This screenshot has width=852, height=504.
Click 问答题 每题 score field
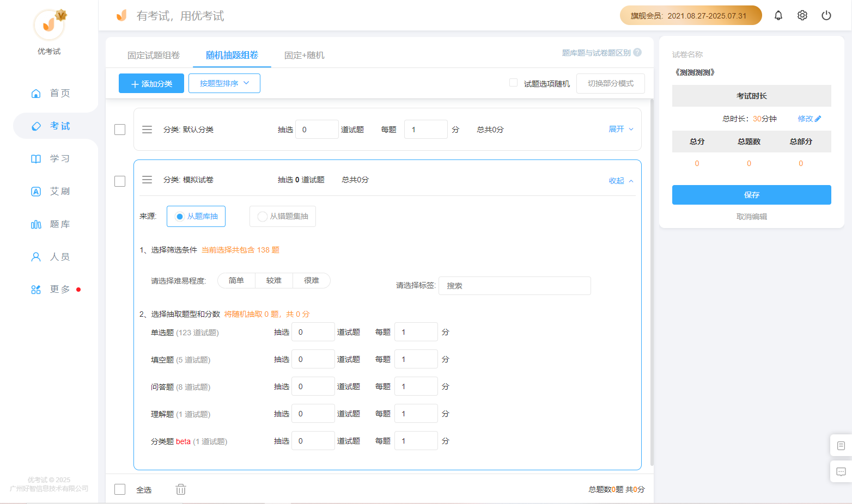(416, 386)
